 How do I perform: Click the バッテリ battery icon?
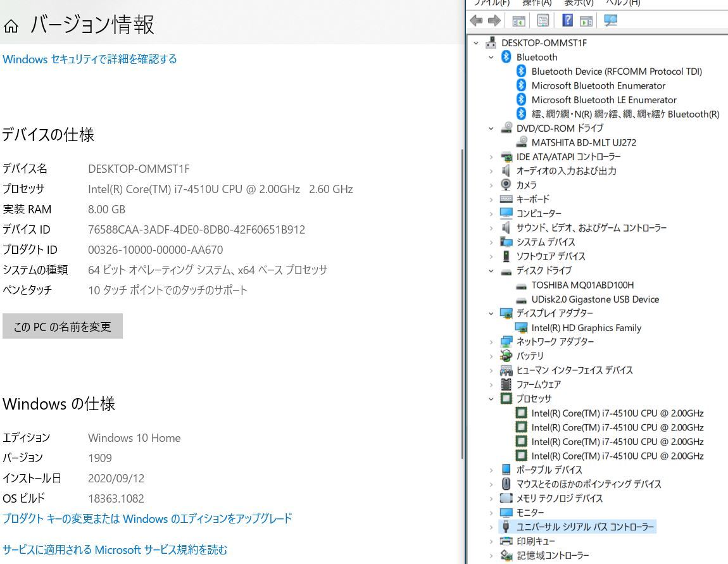506,356
